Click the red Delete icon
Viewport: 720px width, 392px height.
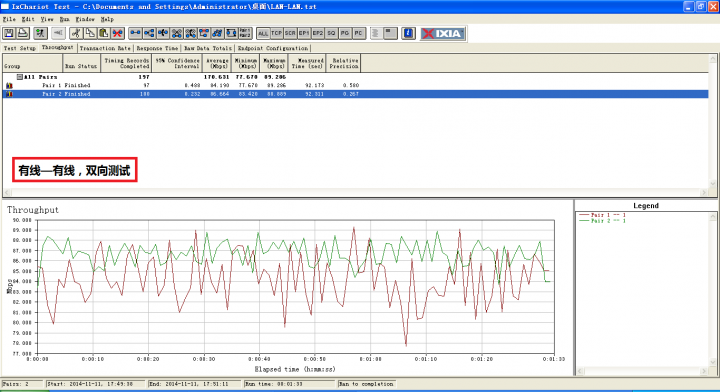(118, 33)
